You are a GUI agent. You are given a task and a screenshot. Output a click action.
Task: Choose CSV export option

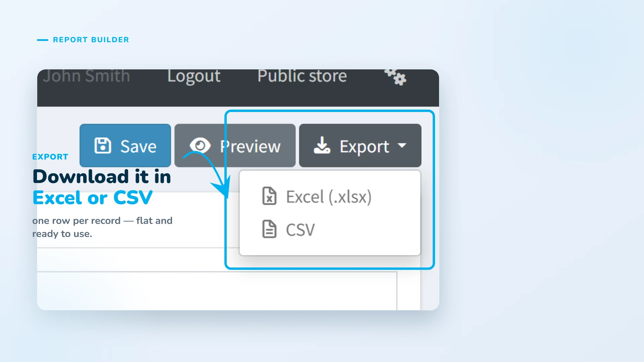(x=330, y=230)
